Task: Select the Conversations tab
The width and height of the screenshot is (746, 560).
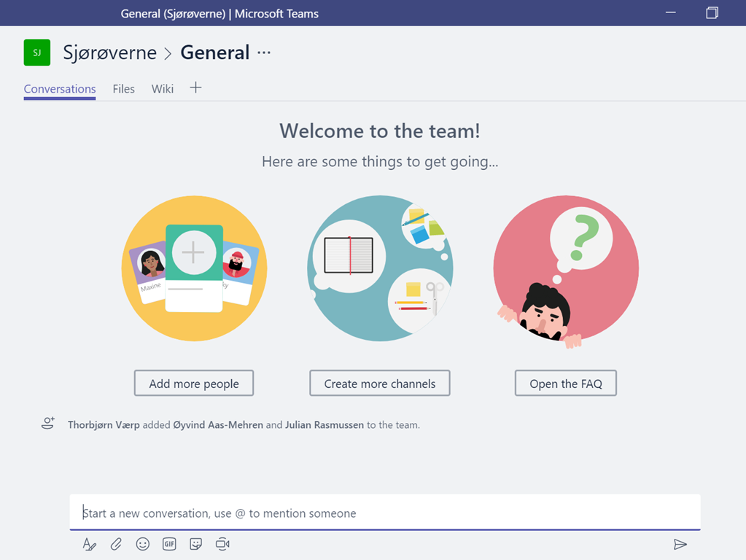Action: [x=60, y=89]
